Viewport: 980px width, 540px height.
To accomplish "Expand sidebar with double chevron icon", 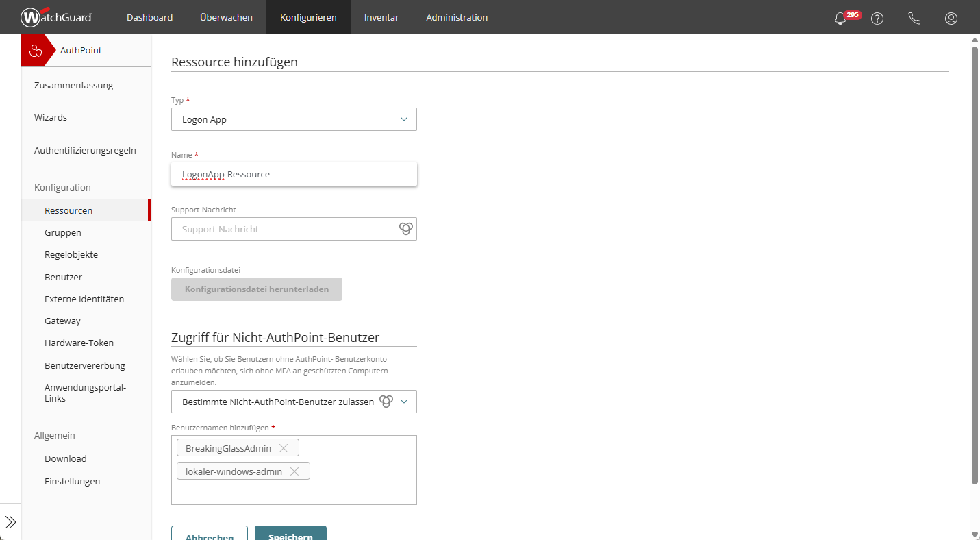I will point(10,522).
